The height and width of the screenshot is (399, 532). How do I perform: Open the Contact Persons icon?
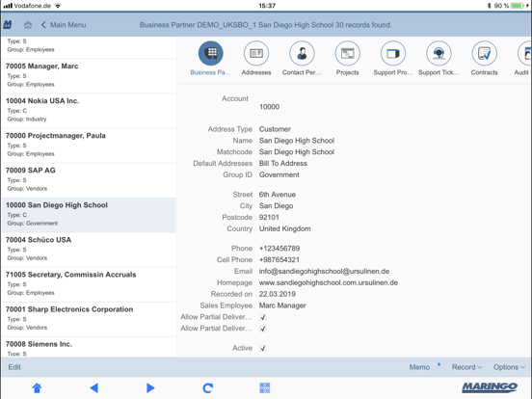302,53
